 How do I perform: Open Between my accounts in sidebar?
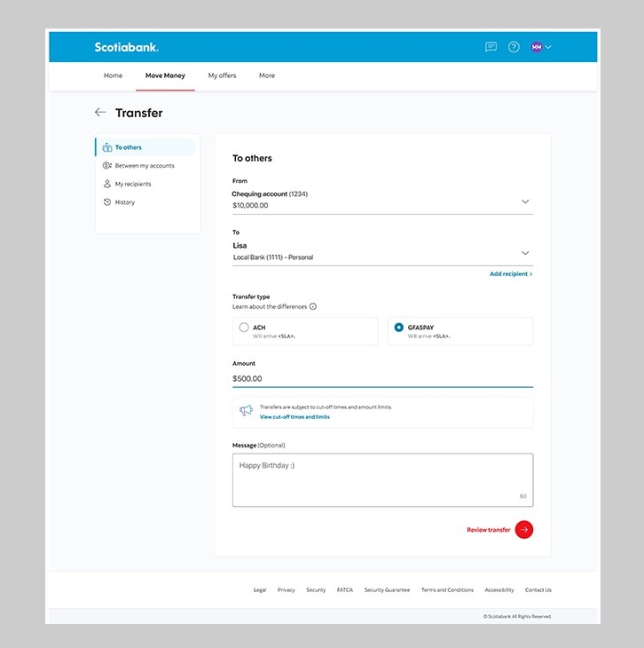point(144,166)
